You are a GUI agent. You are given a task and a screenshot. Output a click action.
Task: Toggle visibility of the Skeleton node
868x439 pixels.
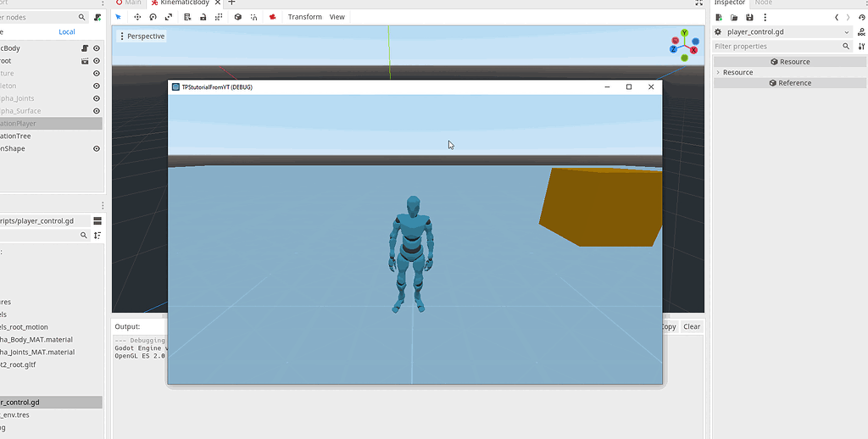tap(97, 86)
